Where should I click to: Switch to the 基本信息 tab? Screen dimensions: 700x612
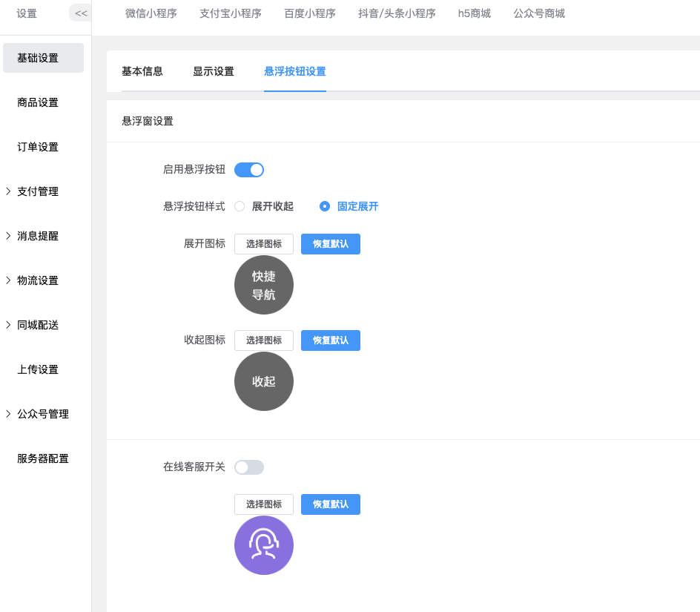142,71
